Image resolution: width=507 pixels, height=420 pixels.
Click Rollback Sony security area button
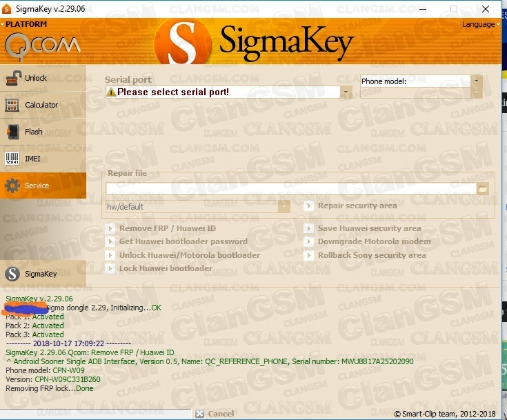pos(365,255)
